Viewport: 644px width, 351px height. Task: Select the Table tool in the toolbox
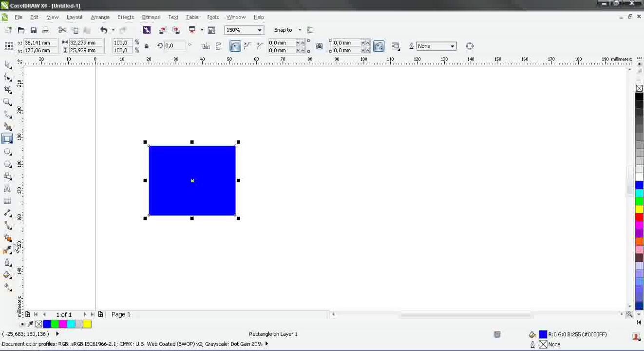7,201
